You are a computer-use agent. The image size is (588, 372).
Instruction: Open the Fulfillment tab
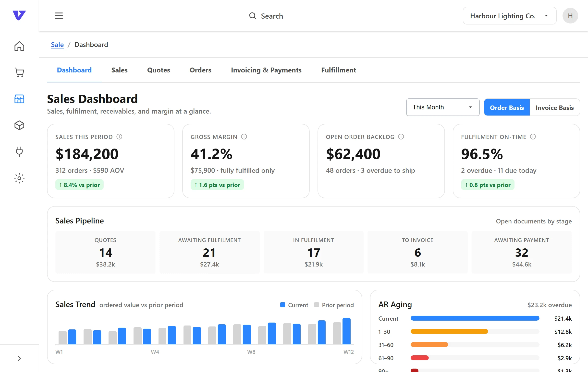click(339, 70)
